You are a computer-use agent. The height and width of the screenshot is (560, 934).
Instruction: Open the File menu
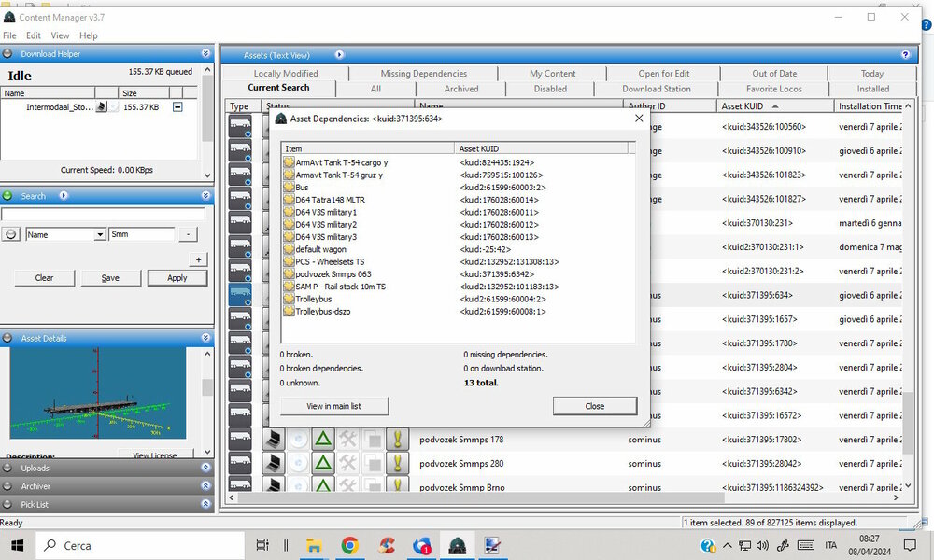point(9,35)
